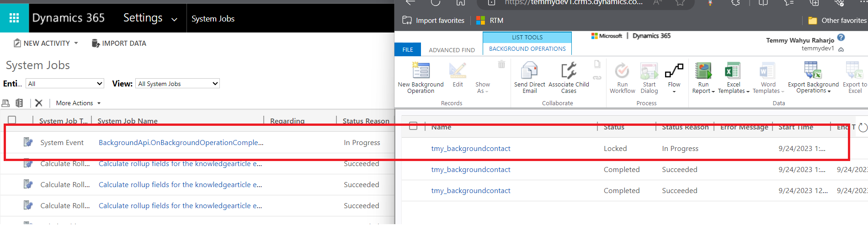The image size is (868, 226).
Task: Click the Run Report icon
Action: (703, 71)
